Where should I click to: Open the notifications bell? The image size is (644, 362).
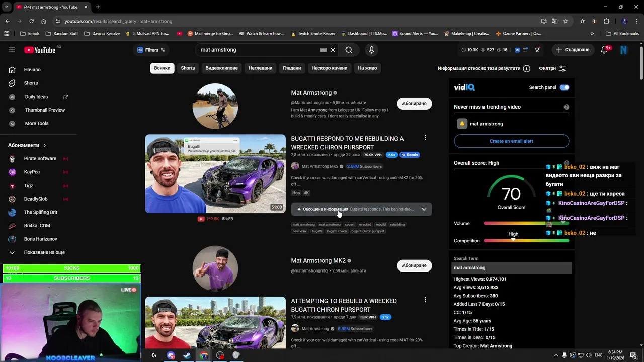click(604, 50)
